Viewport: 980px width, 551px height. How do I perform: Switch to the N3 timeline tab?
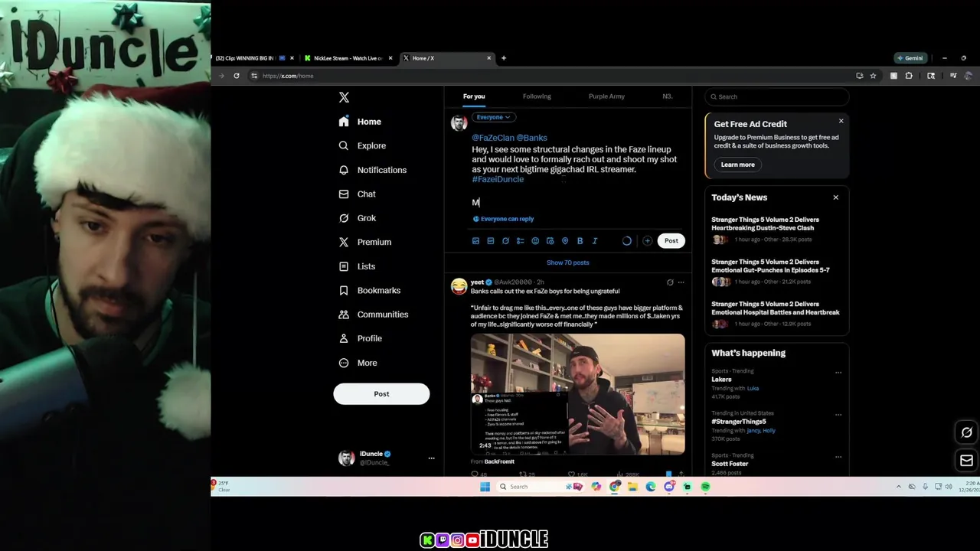(667, 96)
